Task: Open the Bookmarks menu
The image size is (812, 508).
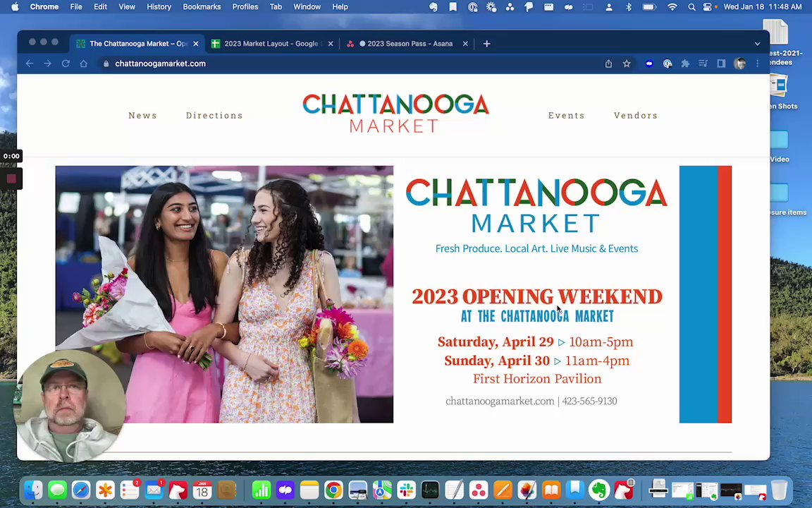Action: click(x=202, y=7)
